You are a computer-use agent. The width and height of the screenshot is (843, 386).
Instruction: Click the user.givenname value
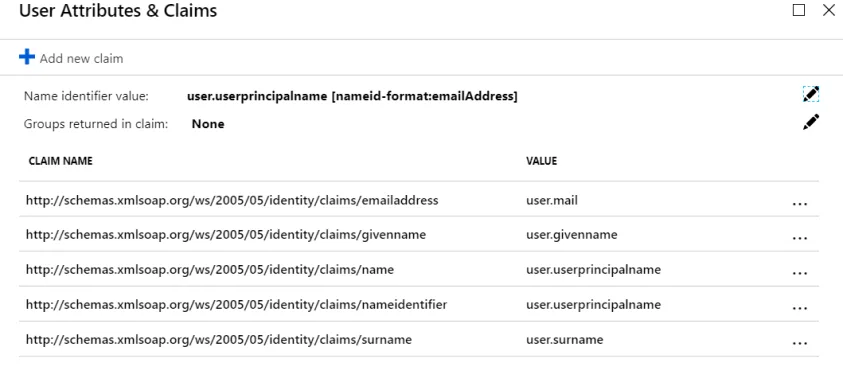click(571, 235)
